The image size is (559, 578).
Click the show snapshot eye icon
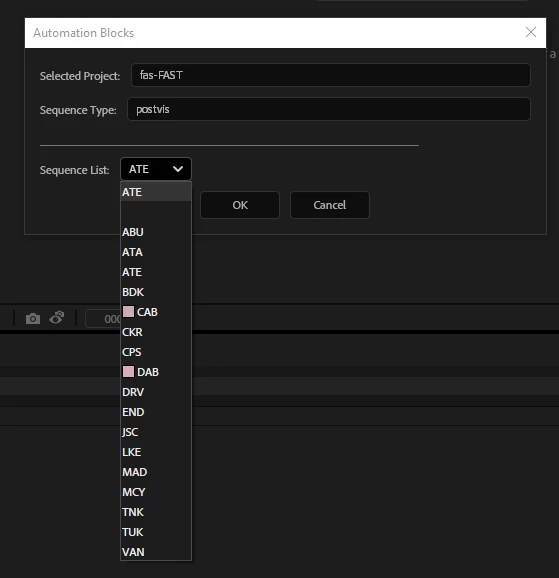pyautogui.click(x=57, y=317)
